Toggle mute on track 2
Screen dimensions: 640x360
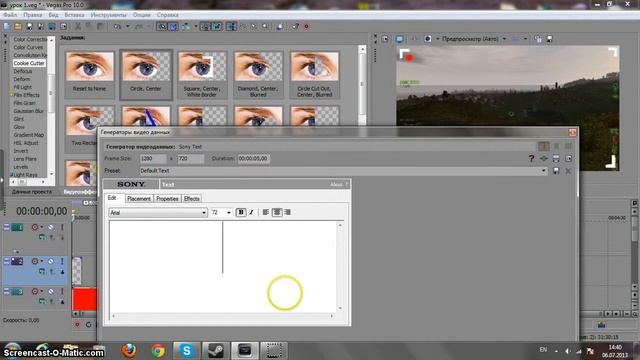[x=51, y=261]
